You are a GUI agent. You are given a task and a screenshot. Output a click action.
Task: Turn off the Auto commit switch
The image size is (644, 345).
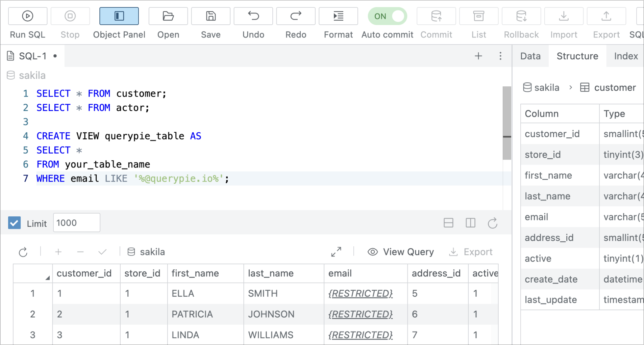pyautogui.click(x=387, y=16)
